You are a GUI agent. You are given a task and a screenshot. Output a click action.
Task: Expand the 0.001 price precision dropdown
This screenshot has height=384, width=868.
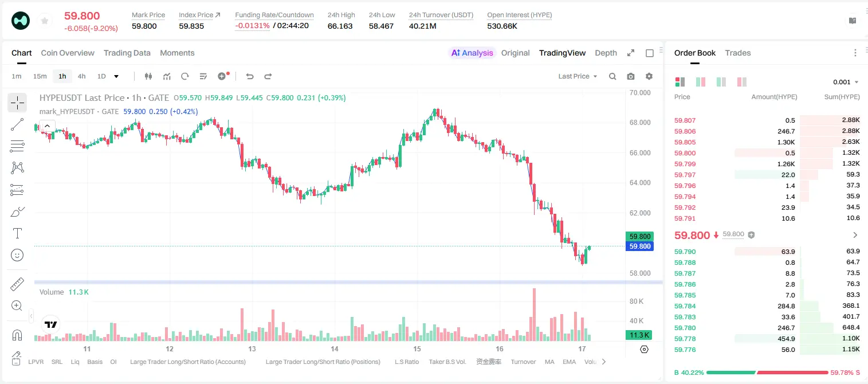click(x=846, y=82)
